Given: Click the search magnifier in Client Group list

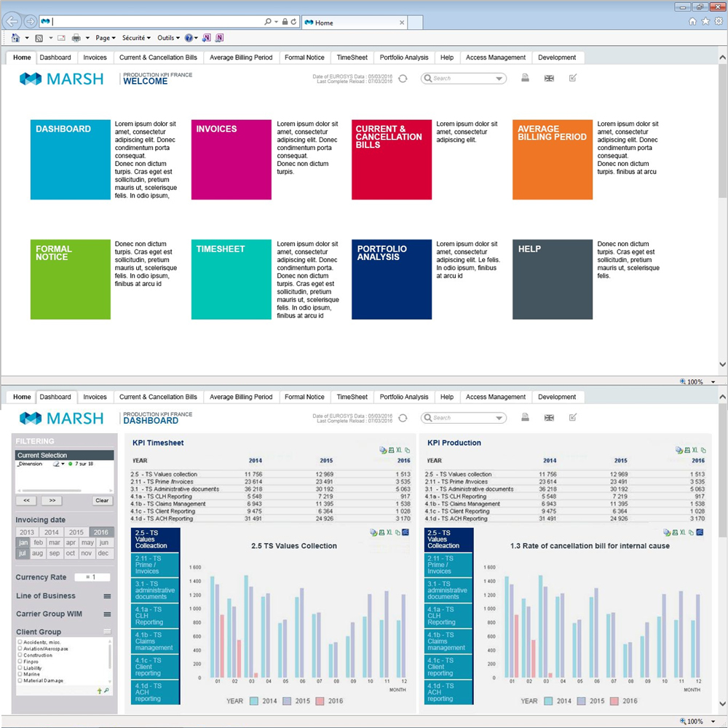Looking at the screenshot, I should coord(107,691).
